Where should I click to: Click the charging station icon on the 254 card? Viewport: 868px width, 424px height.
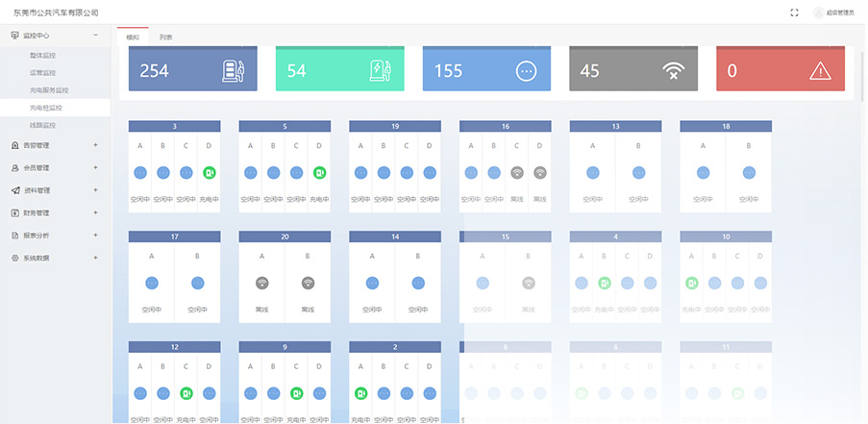click(x=234, y=70)
